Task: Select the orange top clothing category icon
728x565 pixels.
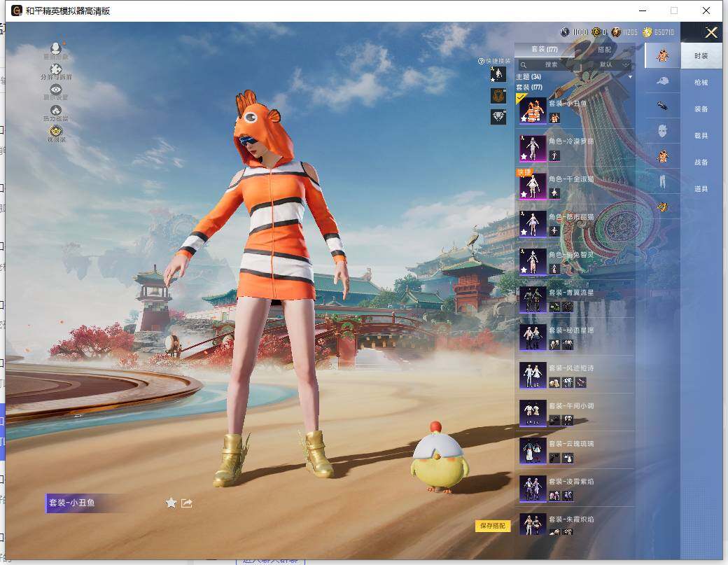Action: pyautogui.click(x=662, y=156)
